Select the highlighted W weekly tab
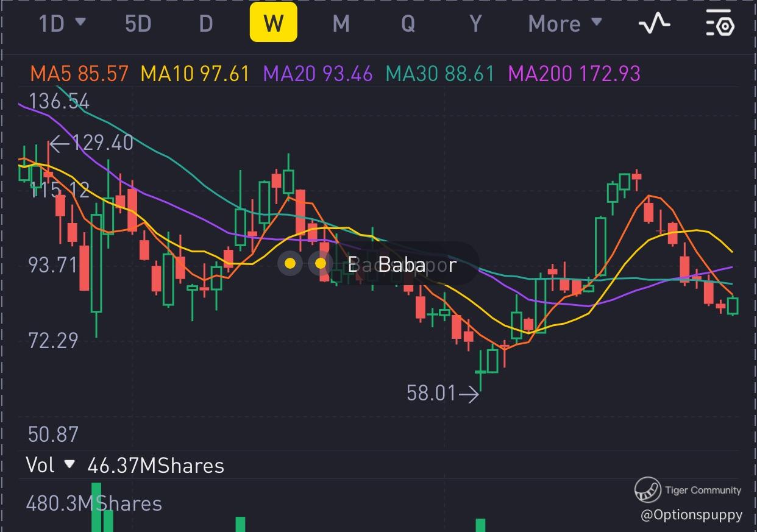757x532 pixels. (273, 23)
